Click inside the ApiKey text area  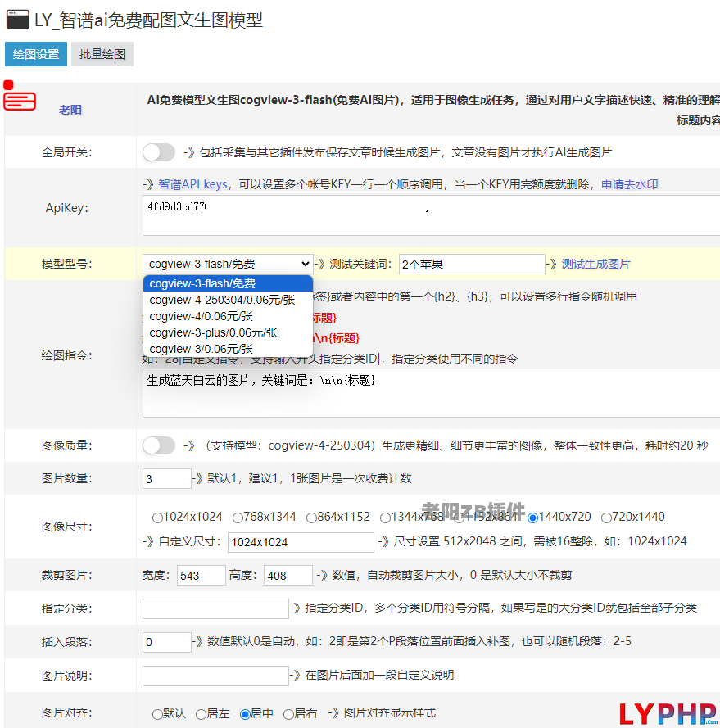click(431, 215)
